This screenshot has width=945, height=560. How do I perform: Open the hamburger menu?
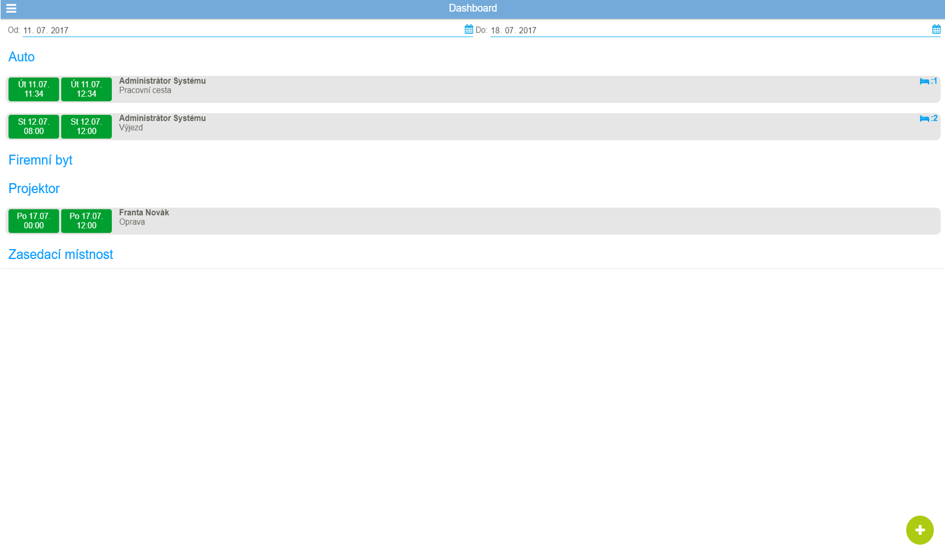pyautogui.click(x=11, y=8)
